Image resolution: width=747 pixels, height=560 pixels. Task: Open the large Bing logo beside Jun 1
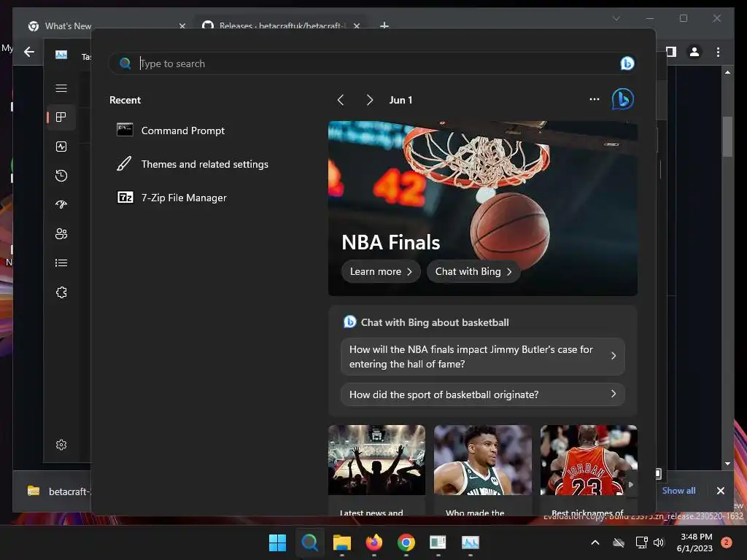(x=623, y=99)
